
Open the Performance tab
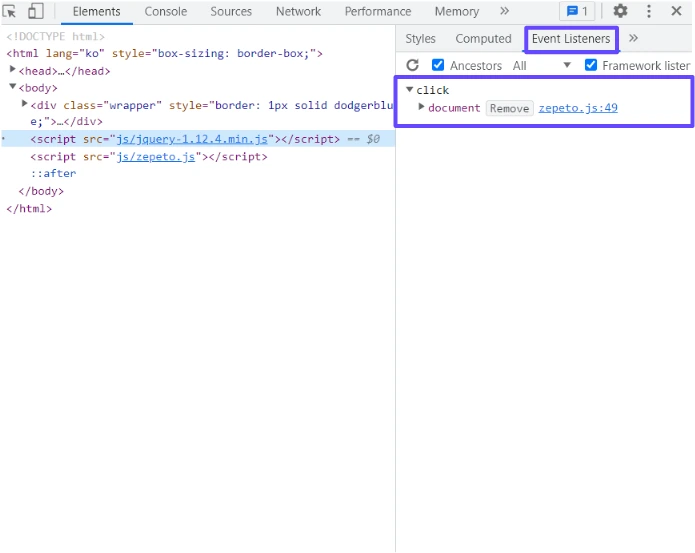(378, 12)
